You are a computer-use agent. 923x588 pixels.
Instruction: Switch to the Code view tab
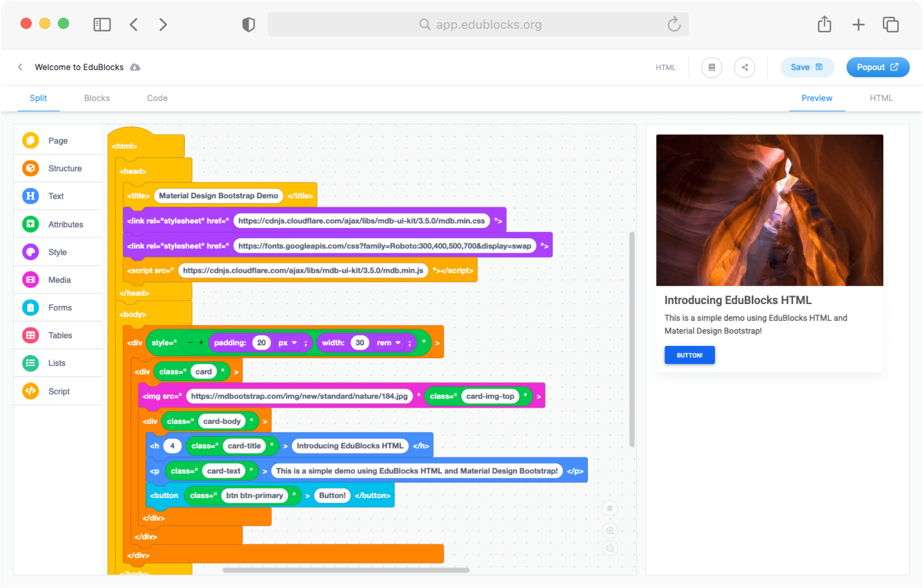tap(157, 98)
